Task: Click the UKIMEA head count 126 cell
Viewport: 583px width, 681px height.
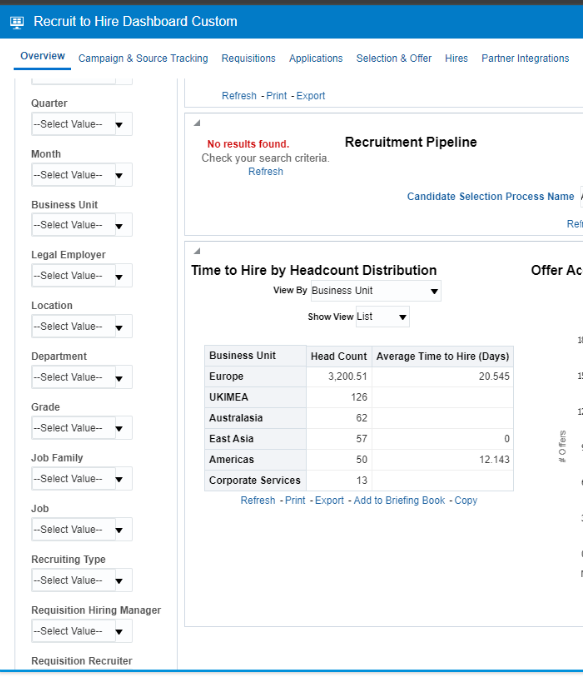Action: 339,397
